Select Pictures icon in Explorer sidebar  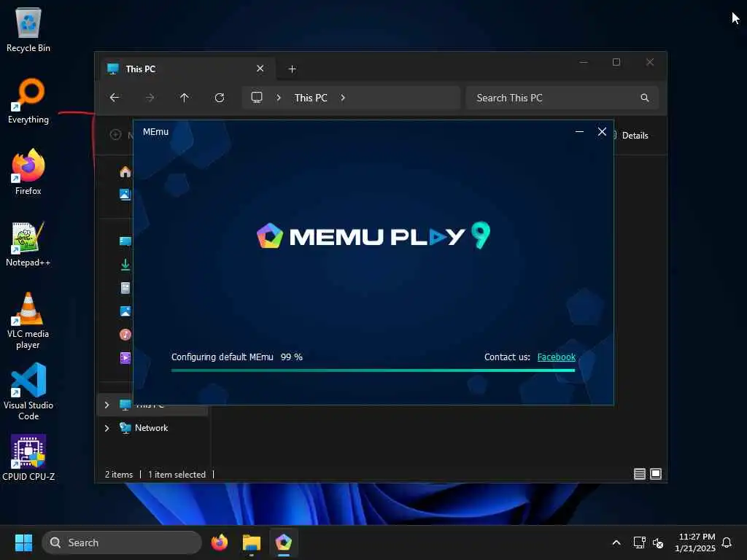[125, 311]
